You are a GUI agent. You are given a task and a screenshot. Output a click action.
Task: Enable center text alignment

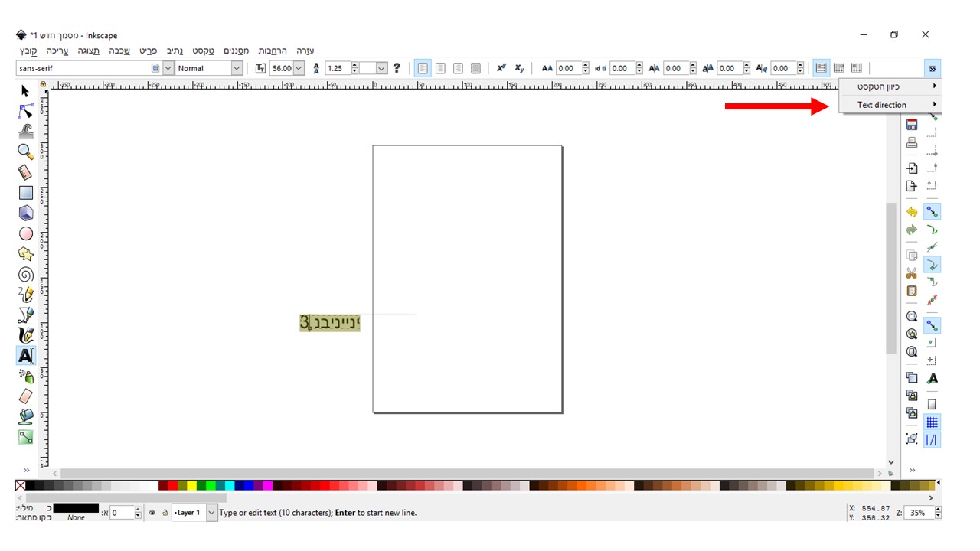tap(440, 68)
